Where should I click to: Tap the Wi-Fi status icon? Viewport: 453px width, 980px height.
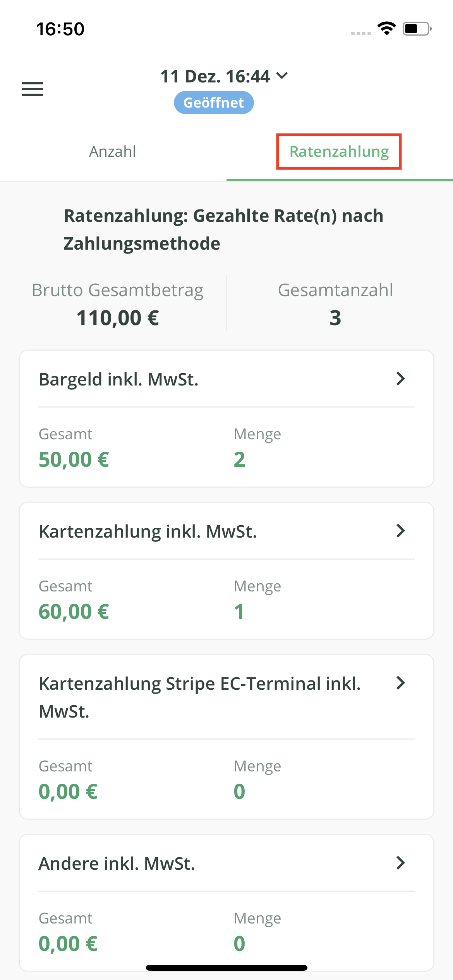(386, 29)
